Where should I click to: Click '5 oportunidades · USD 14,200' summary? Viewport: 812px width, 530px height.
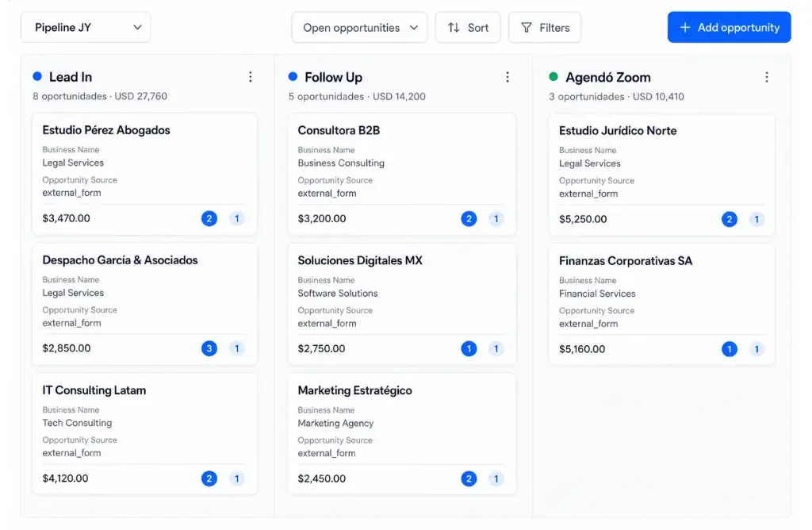(x=357, y=97)
